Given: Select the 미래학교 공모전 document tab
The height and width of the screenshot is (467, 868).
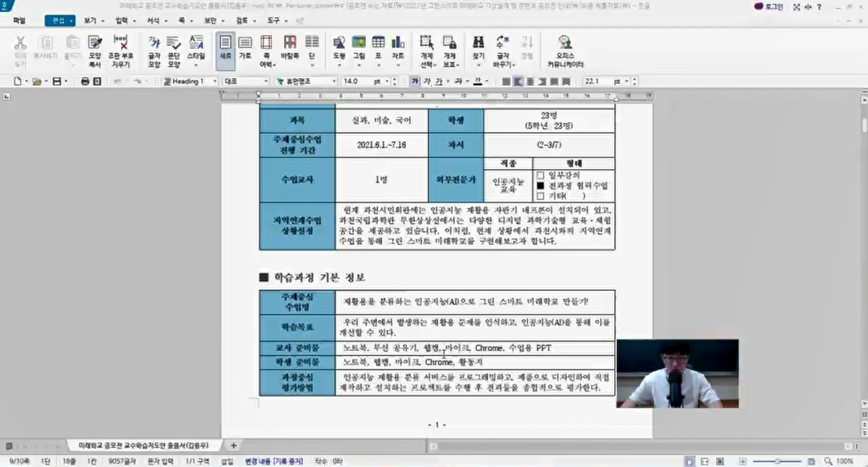Looking at the screenshot, I should pyautogui.click(x=144, y=446).
